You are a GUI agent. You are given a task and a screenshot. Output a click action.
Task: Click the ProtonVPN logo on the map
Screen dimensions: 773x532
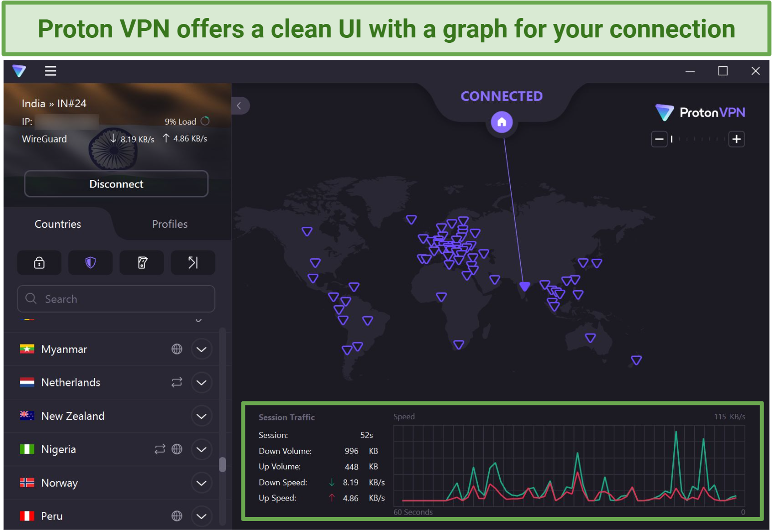click(700, 113)
